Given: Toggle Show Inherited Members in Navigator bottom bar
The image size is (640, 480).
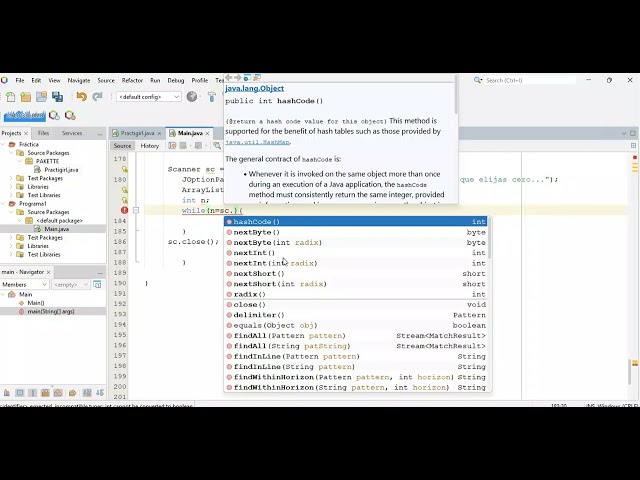Looking at the screenshot, I should pos(7,393).
